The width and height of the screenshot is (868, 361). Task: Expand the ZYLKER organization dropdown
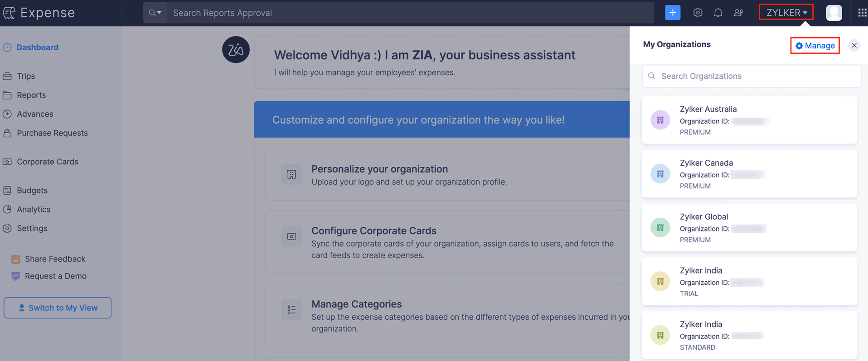click(x=786, y=13)
